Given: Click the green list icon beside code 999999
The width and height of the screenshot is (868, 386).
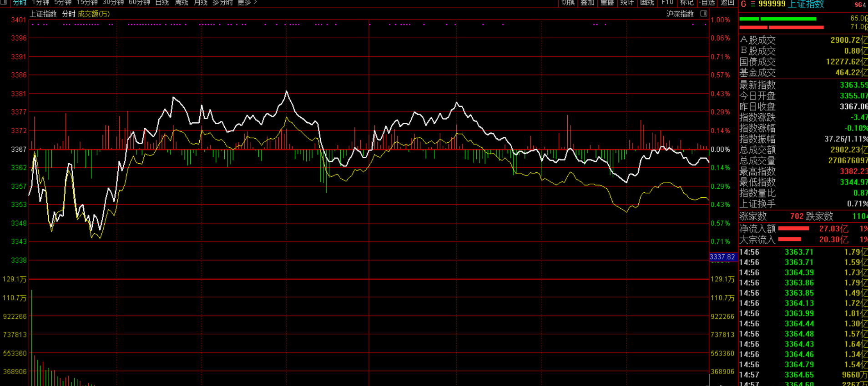Looking at the screenshot, I should (752, 4).
